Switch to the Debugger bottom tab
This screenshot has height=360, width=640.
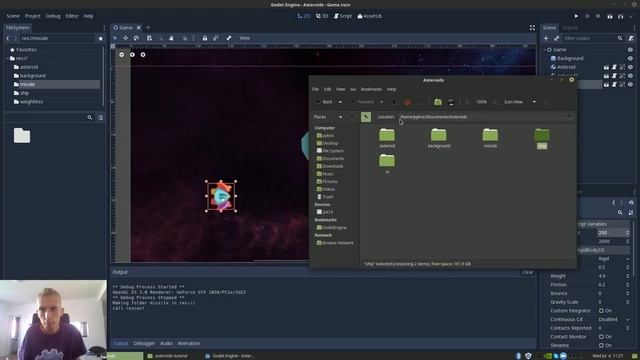[x=144, y=343]
